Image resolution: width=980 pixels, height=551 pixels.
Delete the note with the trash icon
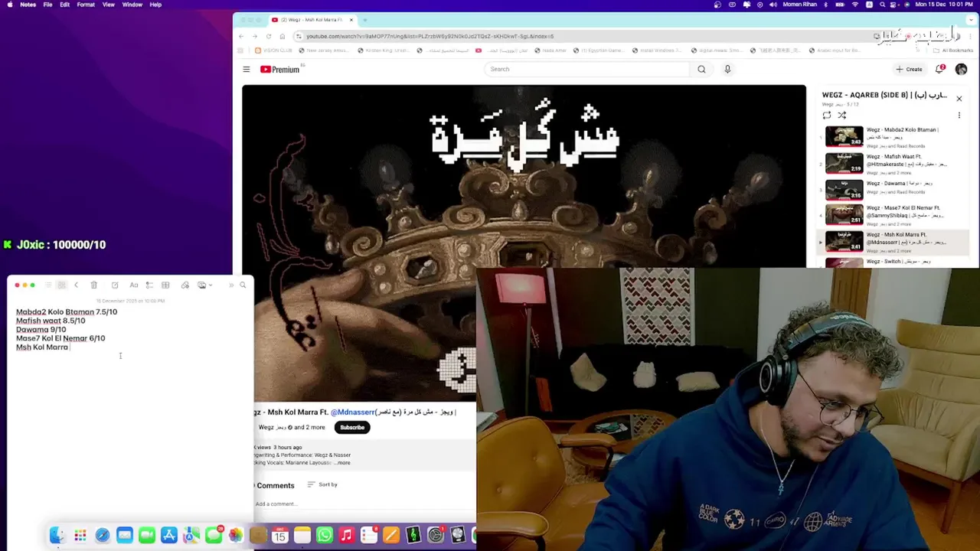[93, 285]
